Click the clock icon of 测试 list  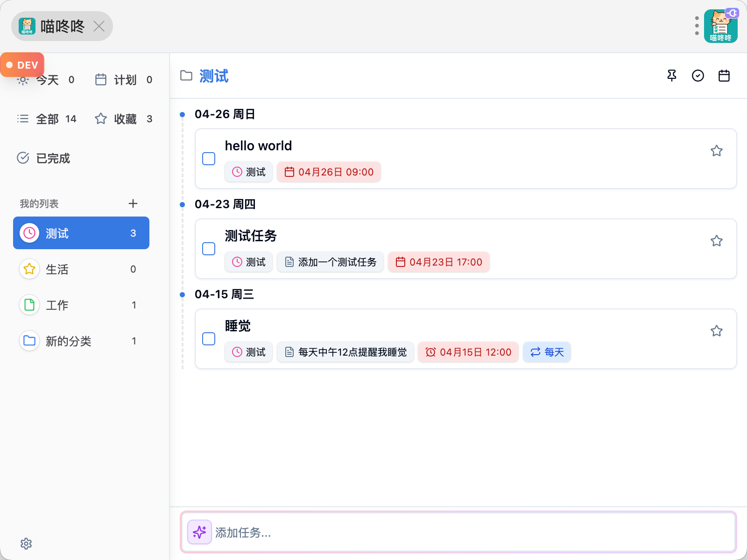coord(29,233)
